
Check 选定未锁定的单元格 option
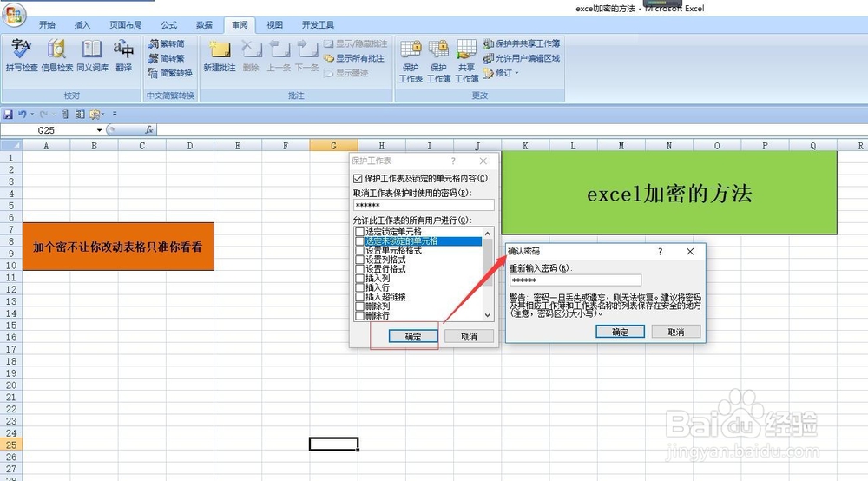(x=359, y=241)
